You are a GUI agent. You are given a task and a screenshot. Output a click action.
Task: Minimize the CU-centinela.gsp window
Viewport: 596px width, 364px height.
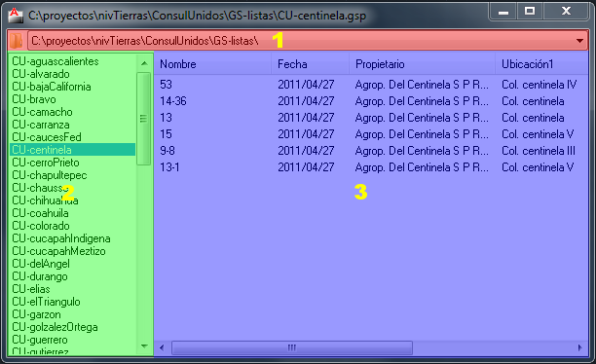pos(503,12)
